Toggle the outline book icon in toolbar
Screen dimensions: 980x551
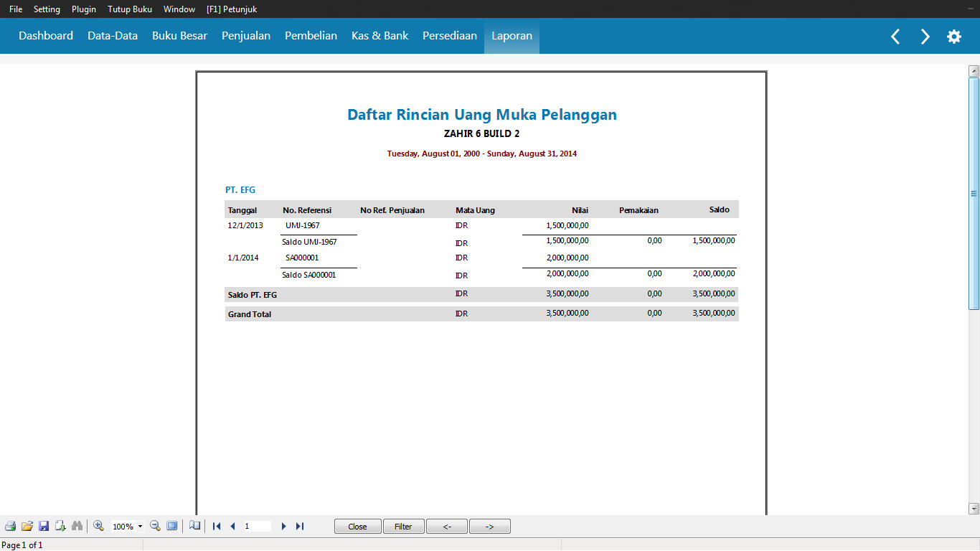coord(194,526)
